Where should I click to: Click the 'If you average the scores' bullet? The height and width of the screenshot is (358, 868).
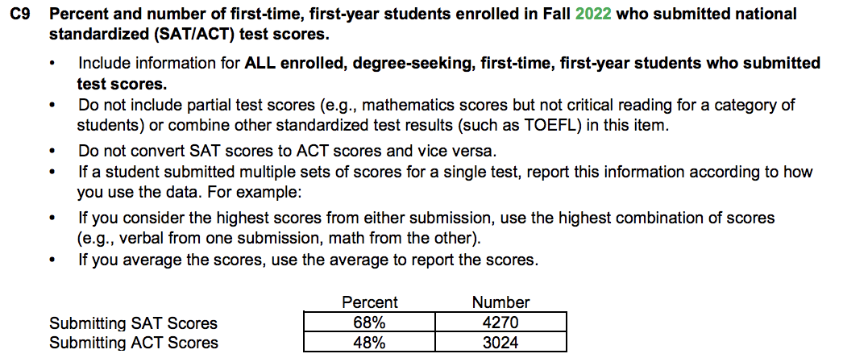[308, 260]
